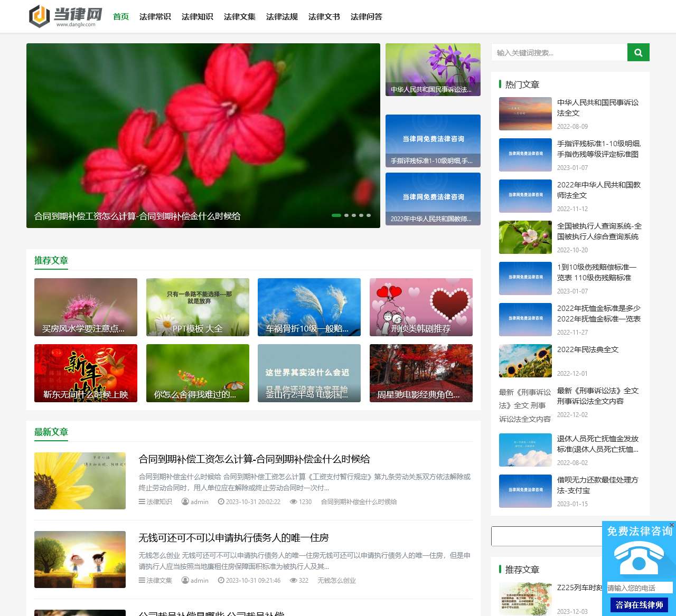Screen dimensions: 676x616
Task: Open hot article 1到10级伤残赔偿标准一览表
Action: (x=597, y=272)
